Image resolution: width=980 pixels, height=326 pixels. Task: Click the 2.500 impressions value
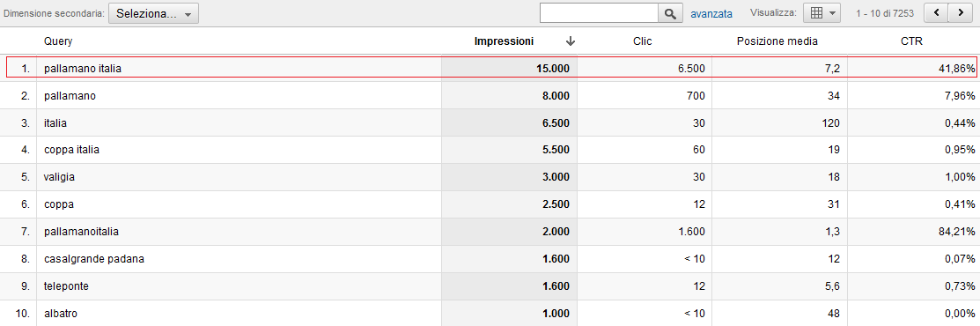click(x=556, y=204)
